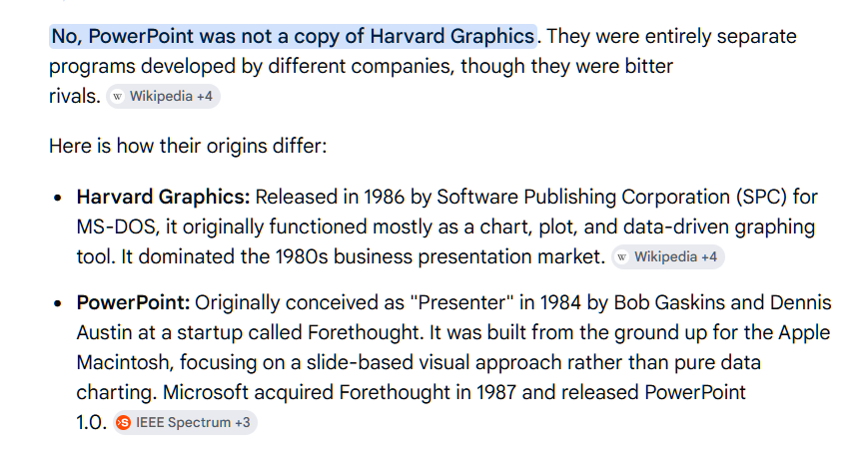Open the "IEEE Spectrum +3" sources chip

click(x=185, y=422)
